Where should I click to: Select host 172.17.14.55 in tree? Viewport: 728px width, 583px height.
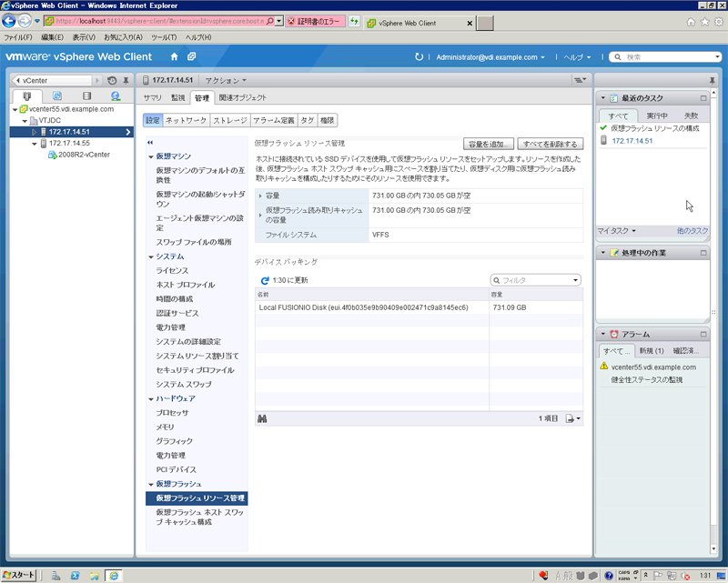[69, 144]
